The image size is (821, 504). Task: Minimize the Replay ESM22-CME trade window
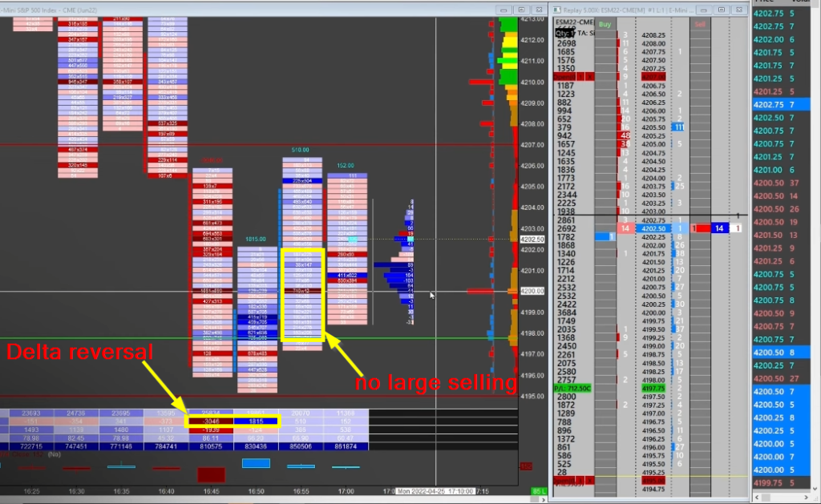704,10
